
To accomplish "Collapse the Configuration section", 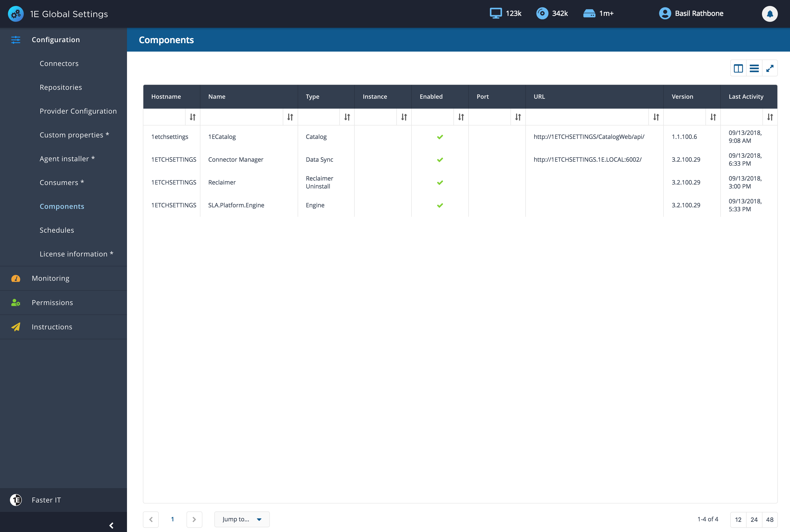I will 63,40.
